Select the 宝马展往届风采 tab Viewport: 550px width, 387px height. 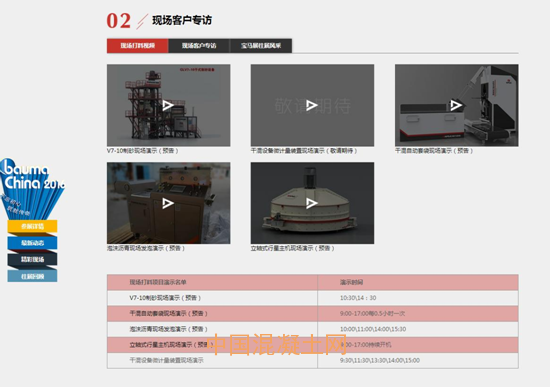click(261, 46)
